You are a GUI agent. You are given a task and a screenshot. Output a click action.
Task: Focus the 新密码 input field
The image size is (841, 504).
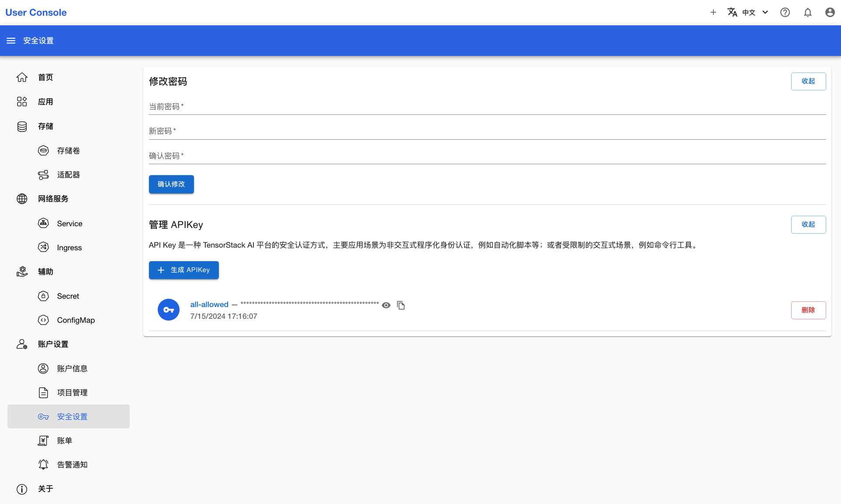coord(487,131)
